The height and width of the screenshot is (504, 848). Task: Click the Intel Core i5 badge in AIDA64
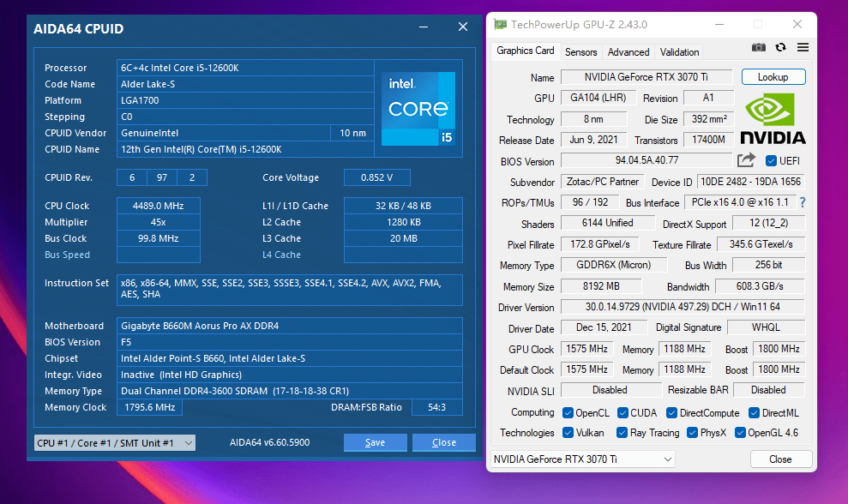click(418, 109)
